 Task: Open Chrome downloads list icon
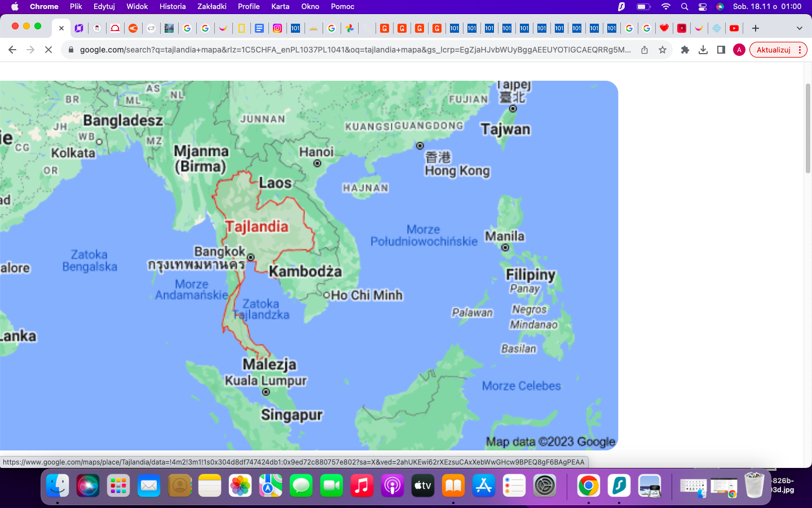[x=703, y=50]
